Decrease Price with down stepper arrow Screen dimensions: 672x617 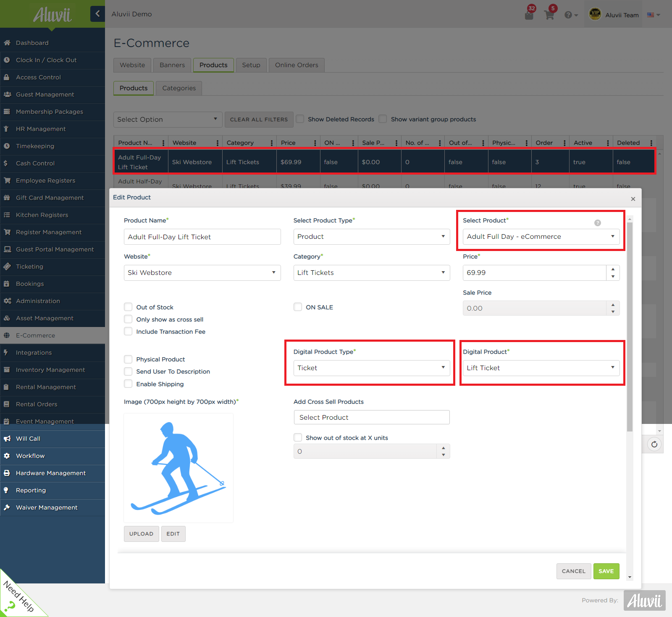[x=613, y=277]
